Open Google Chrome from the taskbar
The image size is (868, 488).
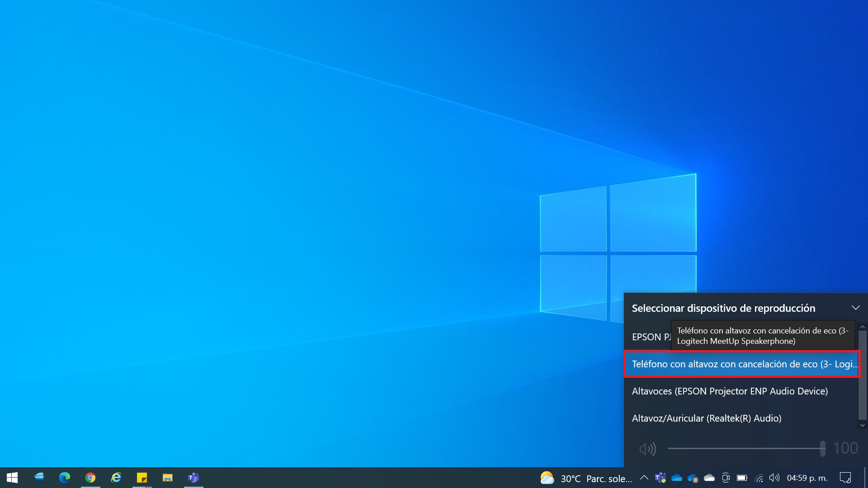coord(90,478)
